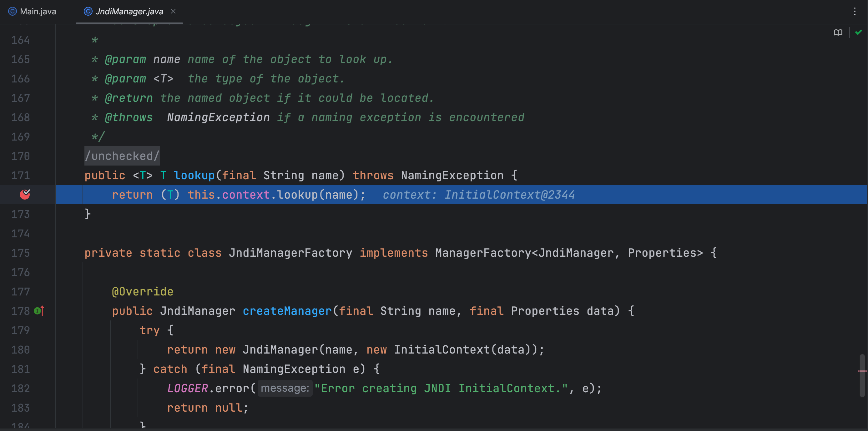Screen dimensions: 868x431
Task: Click the JndiManagerFactory class name
Action: [290, 253]
